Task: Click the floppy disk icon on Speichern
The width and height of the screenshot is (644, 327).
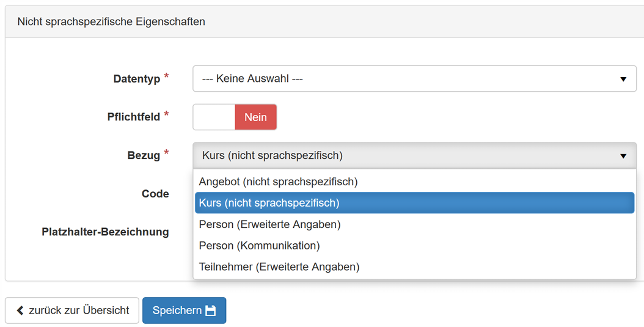Action: click(x=211, y=310)
